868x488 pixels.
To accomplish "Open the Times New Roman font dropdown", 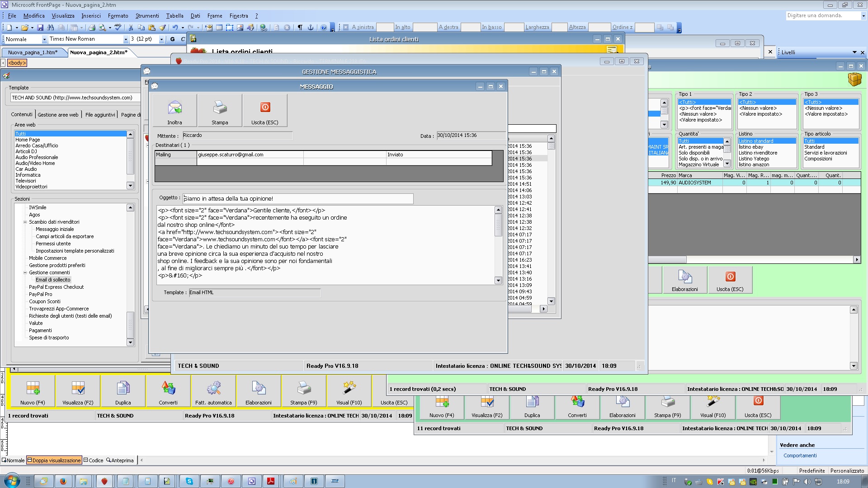I will [x=126, y=39].
